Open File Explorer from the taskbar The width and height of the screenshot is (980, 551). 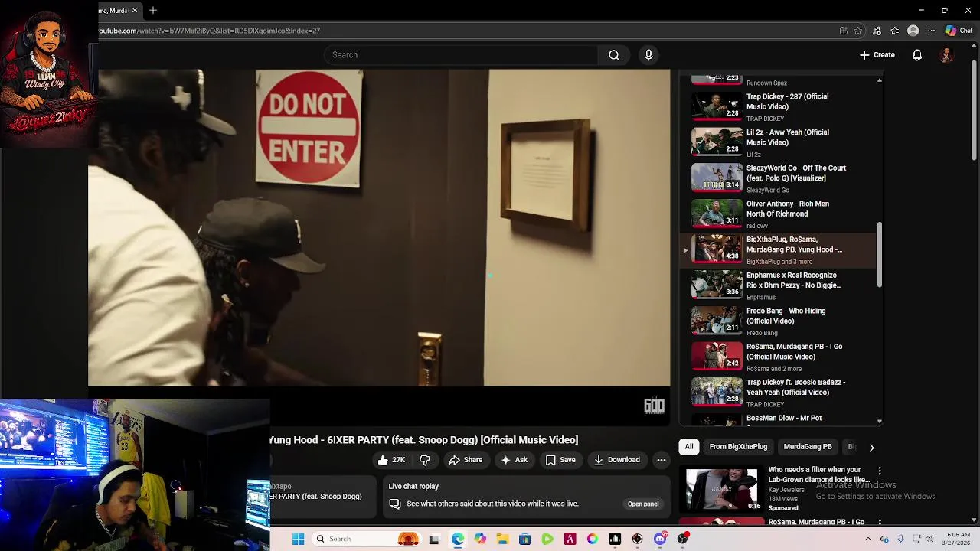(502, 539)
